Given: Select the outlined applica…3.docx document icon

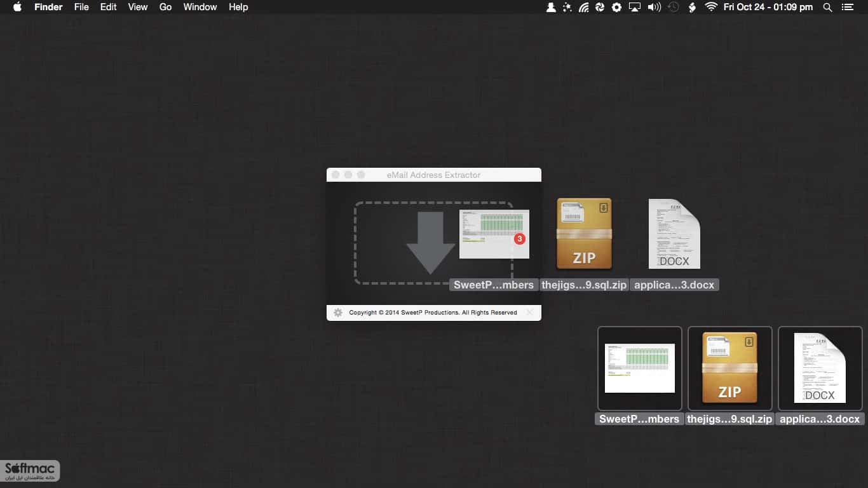Looking at the screenshot, I should coord(820,369).
